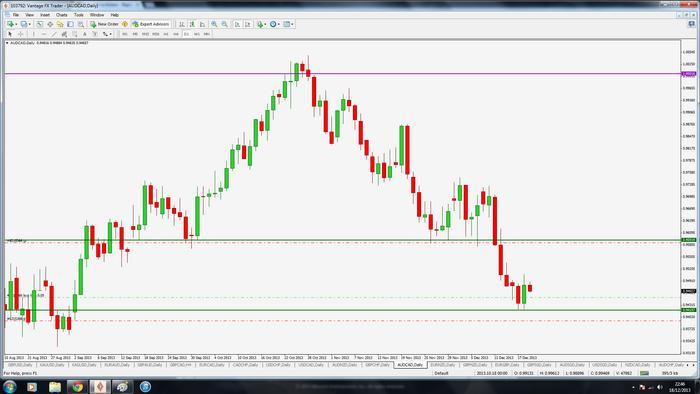The image size is (700, 394).
Task: Open the New Chart toolbar button
Action: click(9, 24)
